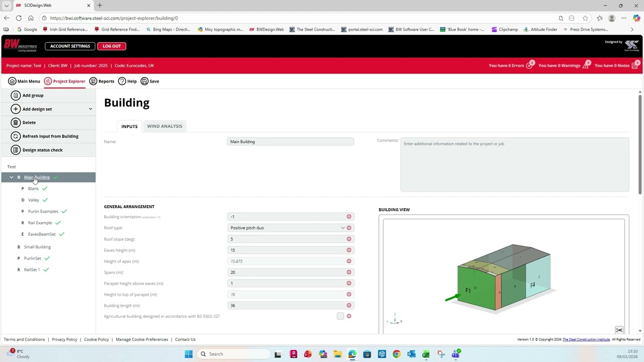The width and height of the screenshot is (644, 362).
Task: Open the BWDesign.Web bookmark
Action: (266, 30)
